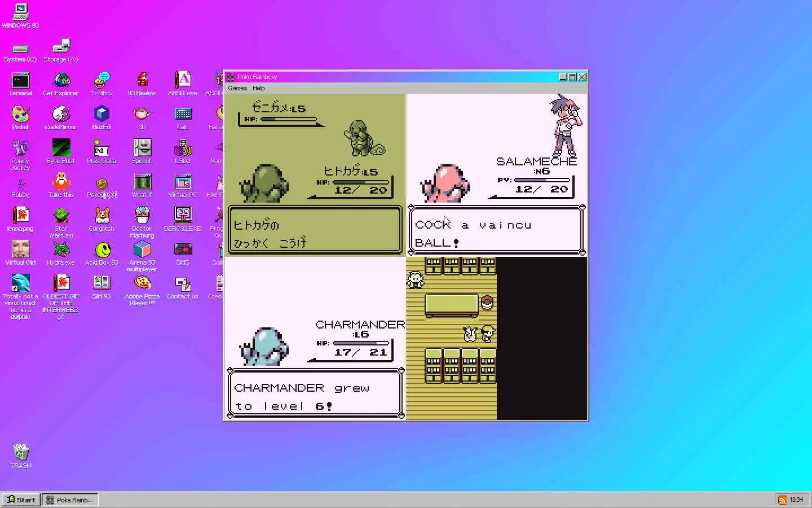Viewport: 812px width, 508px height.
Task: Open the 93 Realms icon
Action: point(142,84)
